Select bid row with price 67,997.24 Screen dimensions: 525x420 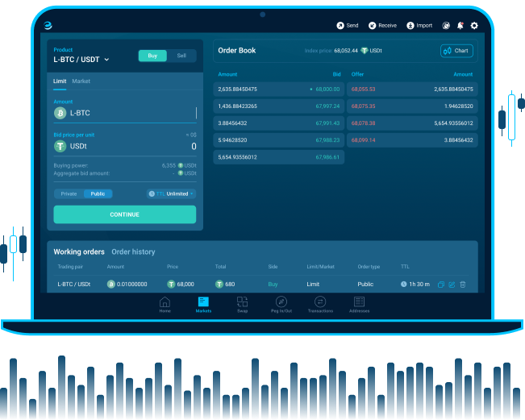click(278, 106)
